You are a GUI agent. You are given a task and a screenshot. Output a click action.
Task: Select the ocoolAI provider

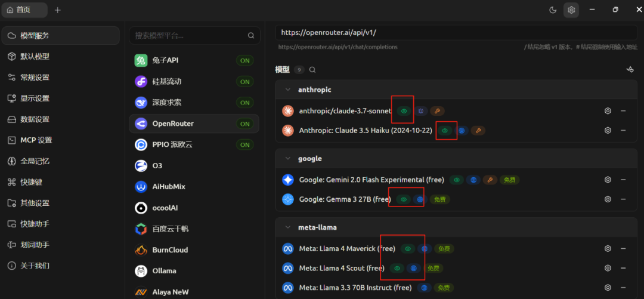tap(194, 208)
